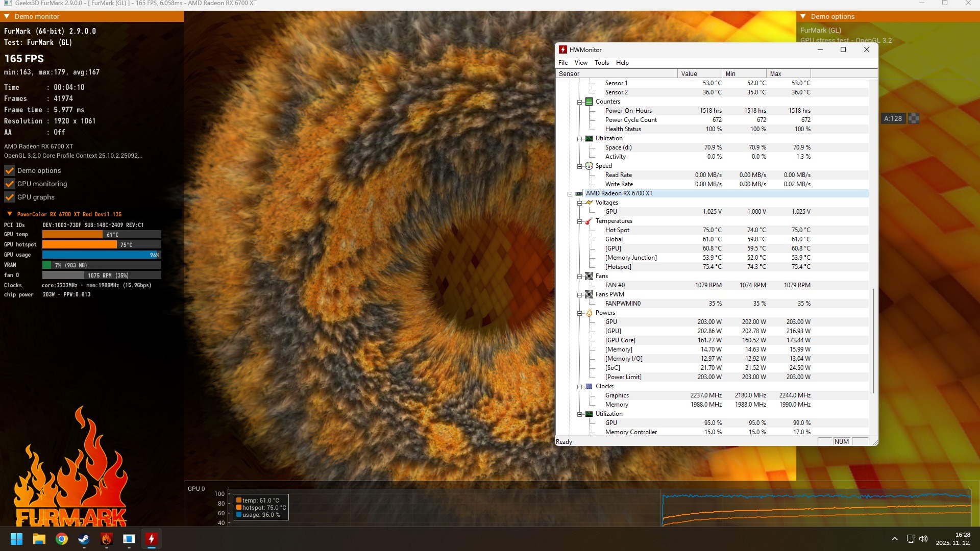980x551 pixels.
Task: Collapse the PowerColor RX 6700 XT section
Action: click(x=9, y=214)
